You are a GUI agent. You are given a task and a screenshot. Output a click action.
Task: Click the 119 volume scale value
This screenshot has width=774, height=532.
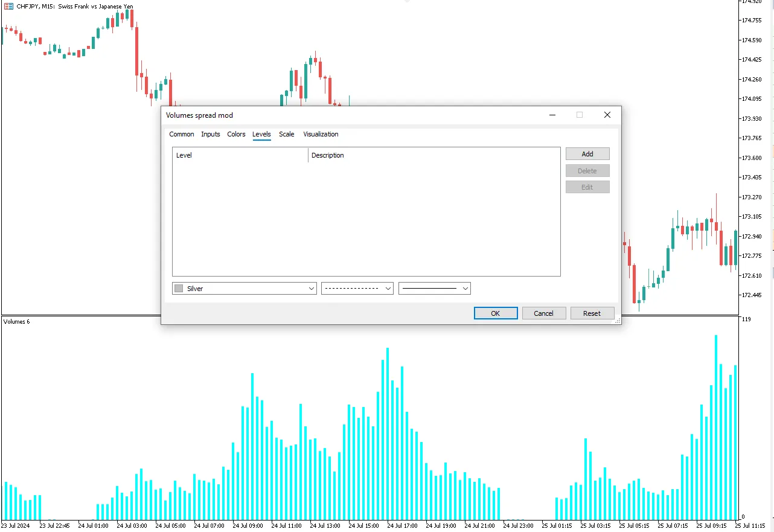(x=746, y=319)
